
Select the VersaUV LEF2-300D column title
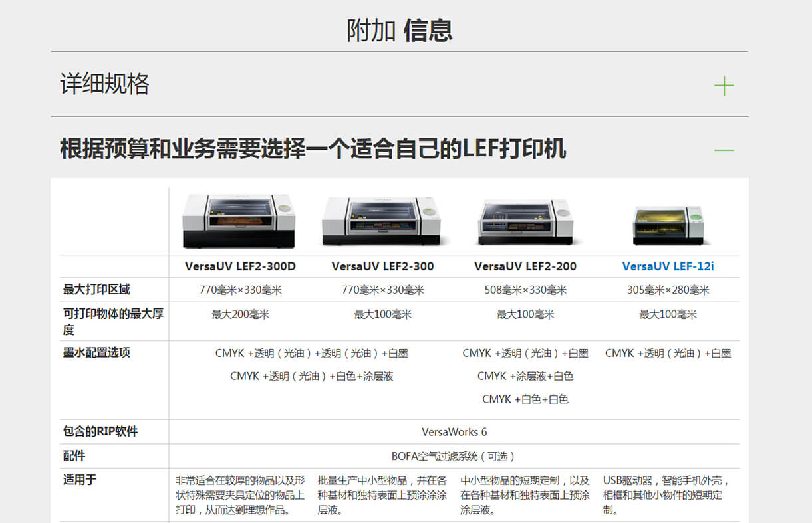click(x=240, y=266)
